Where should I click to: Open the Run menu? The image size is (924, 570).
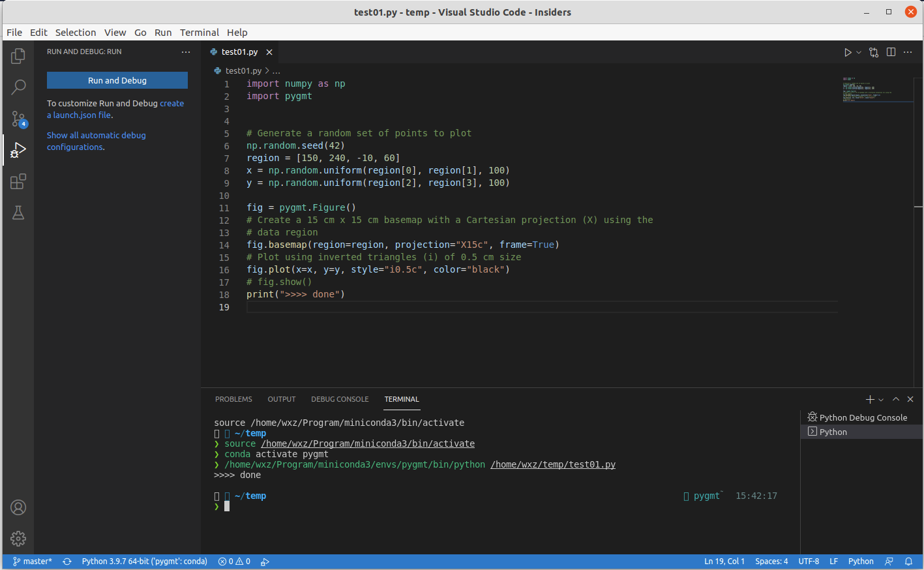tap(163, 32)
